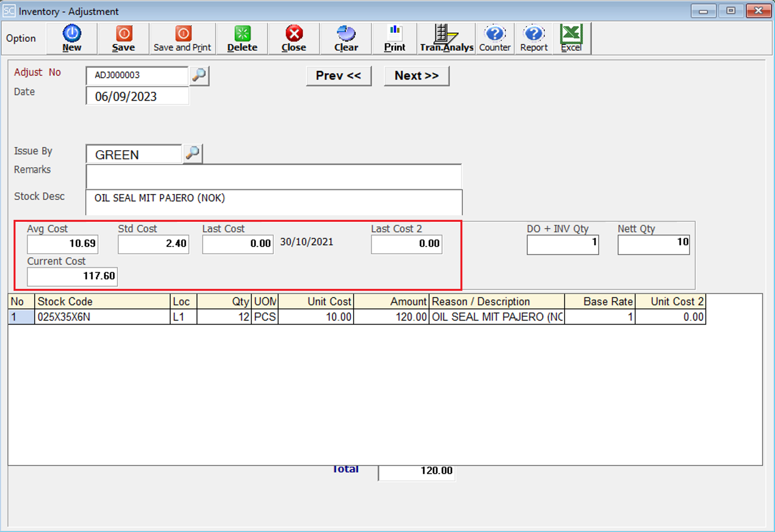Maximize the Inventory - Adjustment window
775x532 pixels.
(731, 11)
